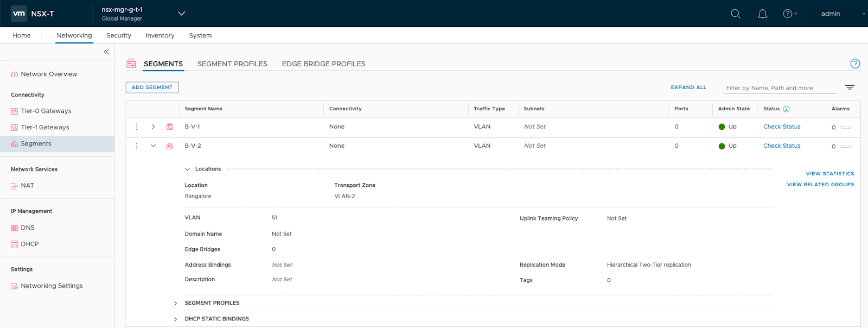The image size is (868, 328).
Task: Click the filter lines icon beside search field
Action: tap(850, 87)
